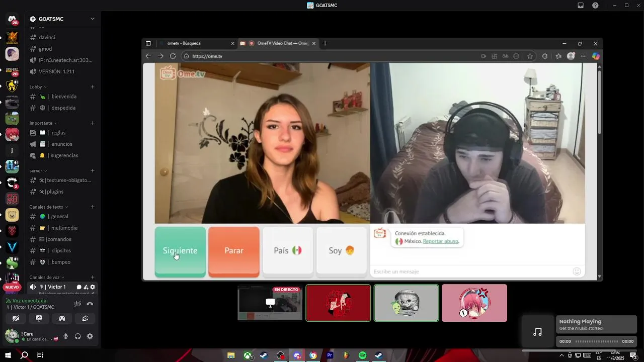Open the chat of voice channel Victor 1
Image resolution: width=644 pixels, height=362 pixels.
(x=79, y=287)
